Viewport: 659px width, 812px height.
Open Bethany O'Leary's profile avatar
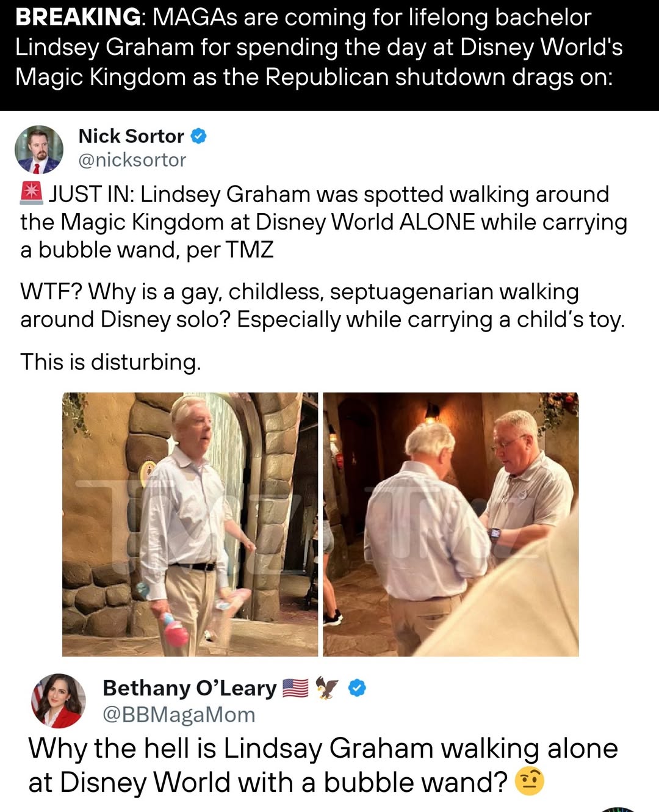click(59, 701)
